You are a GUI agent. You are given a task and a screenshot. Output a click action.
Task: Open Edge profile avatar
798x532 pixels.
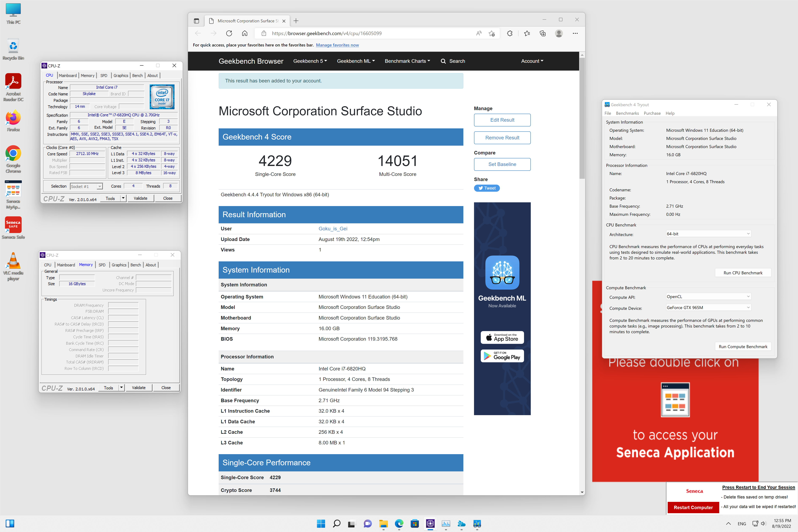click(x=559, y=33)
